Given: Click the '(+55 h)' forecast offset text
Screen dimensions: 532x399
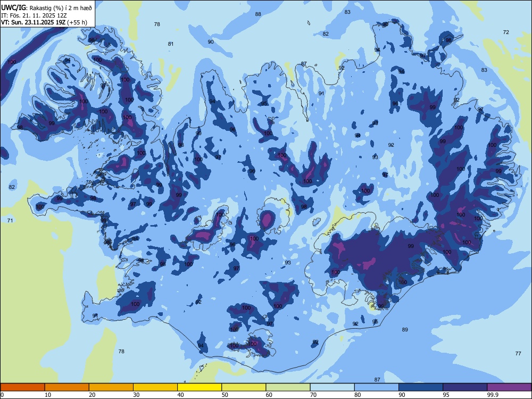Looking at the screenshot, I should [77, 22].
